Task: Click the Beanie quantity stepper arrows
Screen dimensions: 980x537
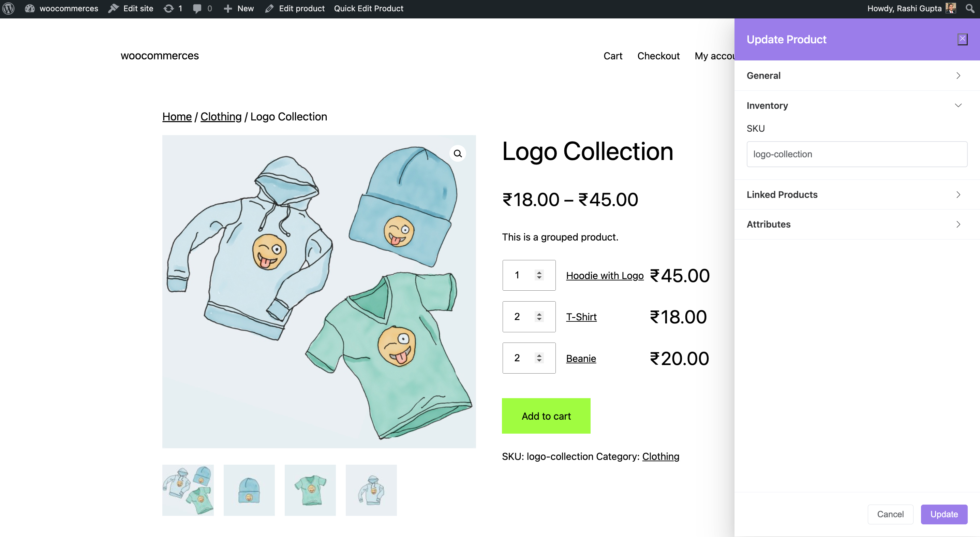Action: pyautogui.click(x=539, y=358)
